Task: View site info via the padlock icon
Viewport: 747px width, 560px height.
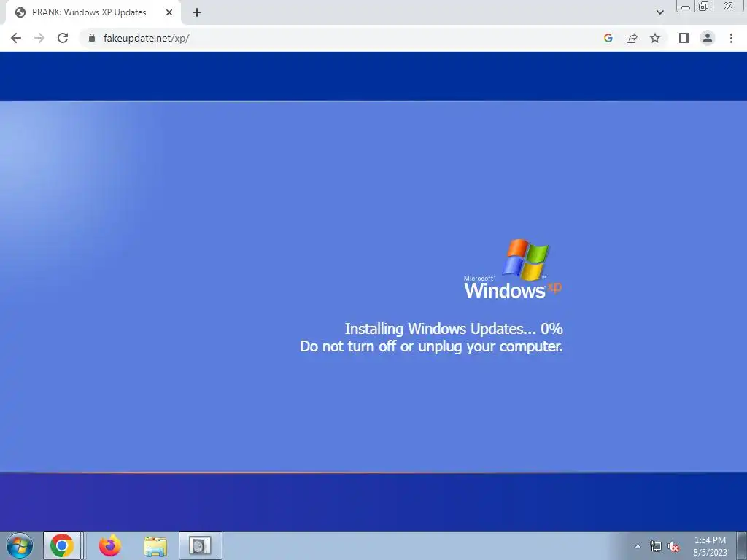Action: point(92,38)
